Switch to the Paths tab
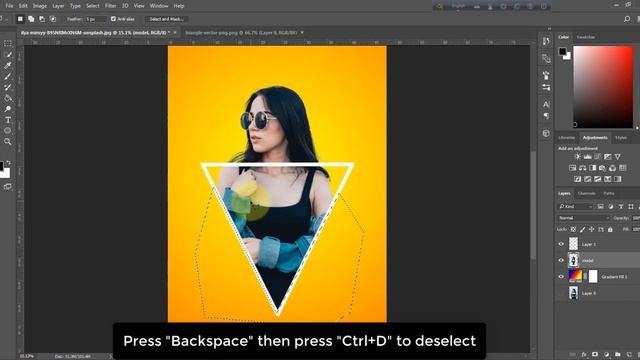Screen dimensions: 640x360 point(609,193)
